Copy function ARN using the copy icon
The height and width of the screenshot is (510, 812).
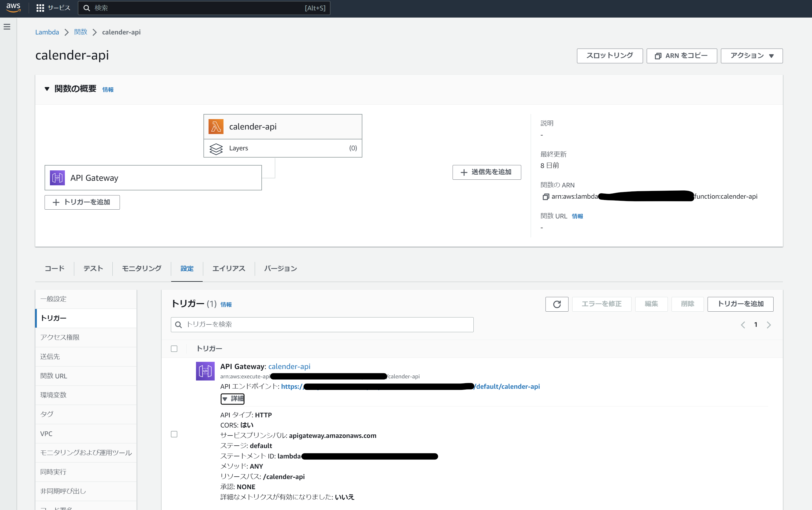[x=545, y=197]
